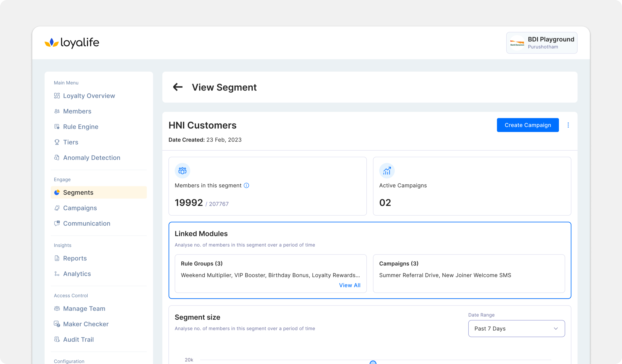Click the Anomaly Detection sidebar icon

(x=57, y=158)
